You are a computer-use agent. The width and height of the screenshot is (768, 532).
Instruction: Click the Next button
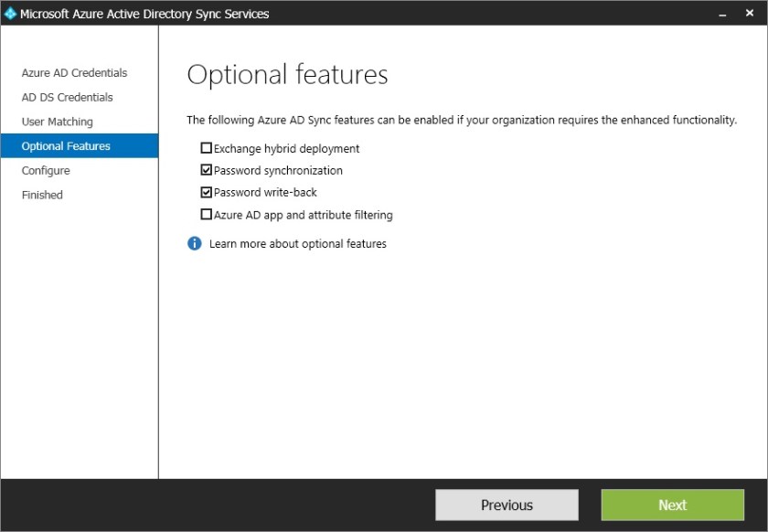pos(672,505)
